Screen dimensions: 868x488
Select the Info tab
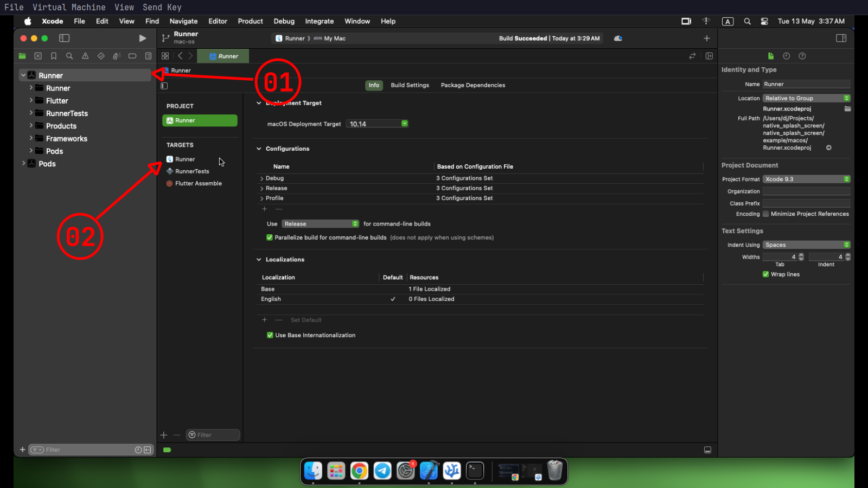click(x=374, y=85)
